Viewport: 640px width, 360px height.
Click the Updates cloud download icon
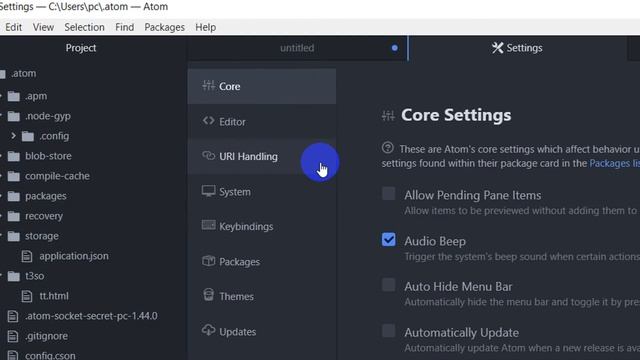tap(208, 330)
